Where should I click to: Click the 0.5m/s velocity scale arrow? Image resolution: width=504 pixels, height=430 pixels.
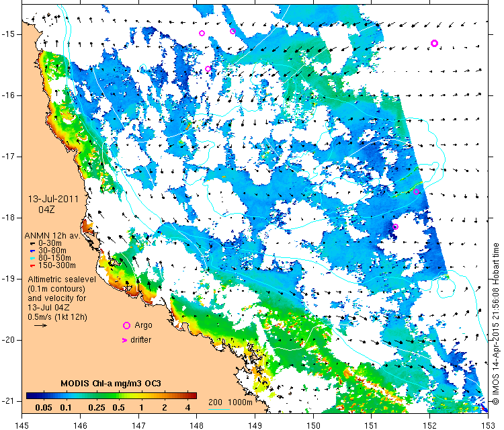pyautogui.click(x=40, y=326)
